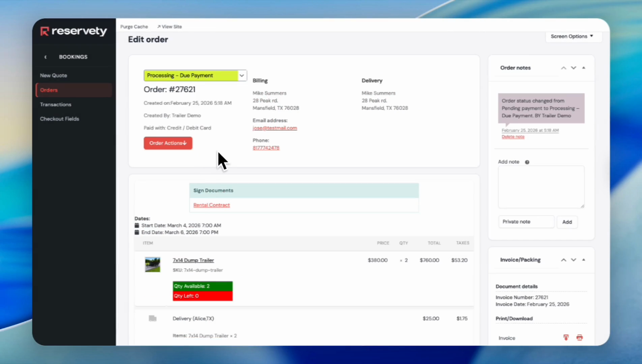The image size is (642, 364).
Task: Click the Add note help icon
Action: coord(527,162)
